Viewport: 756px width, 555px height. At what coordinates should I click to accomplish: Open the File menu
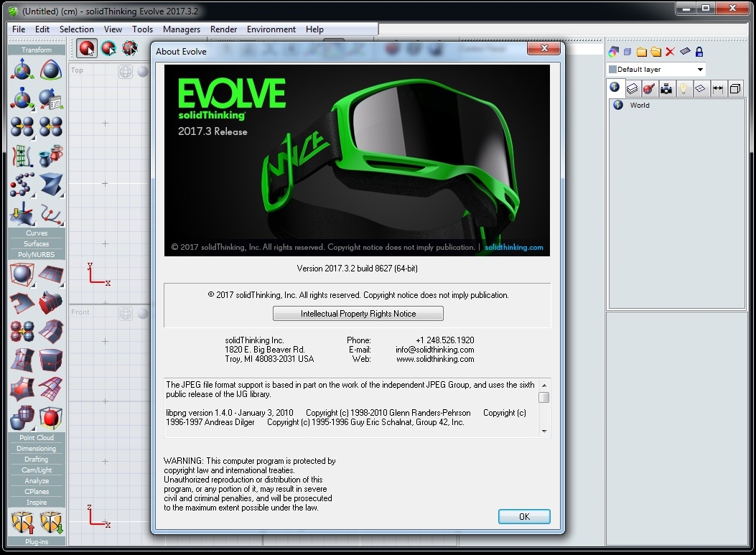tap(19, 29)
